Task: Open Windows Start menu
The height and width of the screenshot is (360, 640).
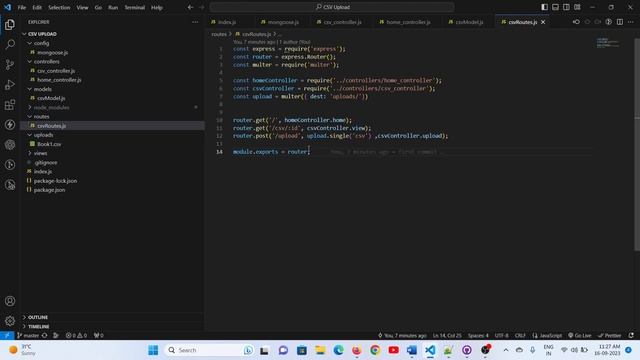Action: tap(153, 350)
